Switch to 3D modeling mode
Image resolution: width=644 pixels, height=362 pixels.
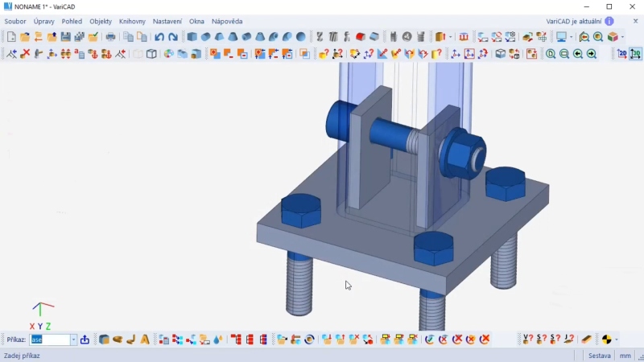tap(635, 54)
